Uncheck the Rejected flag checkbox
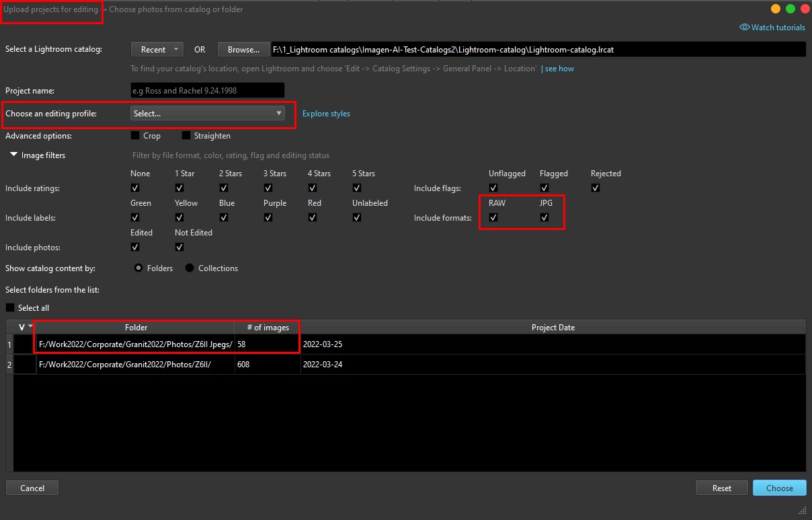The height and width of the screenshot is (520, 812). 596,188
